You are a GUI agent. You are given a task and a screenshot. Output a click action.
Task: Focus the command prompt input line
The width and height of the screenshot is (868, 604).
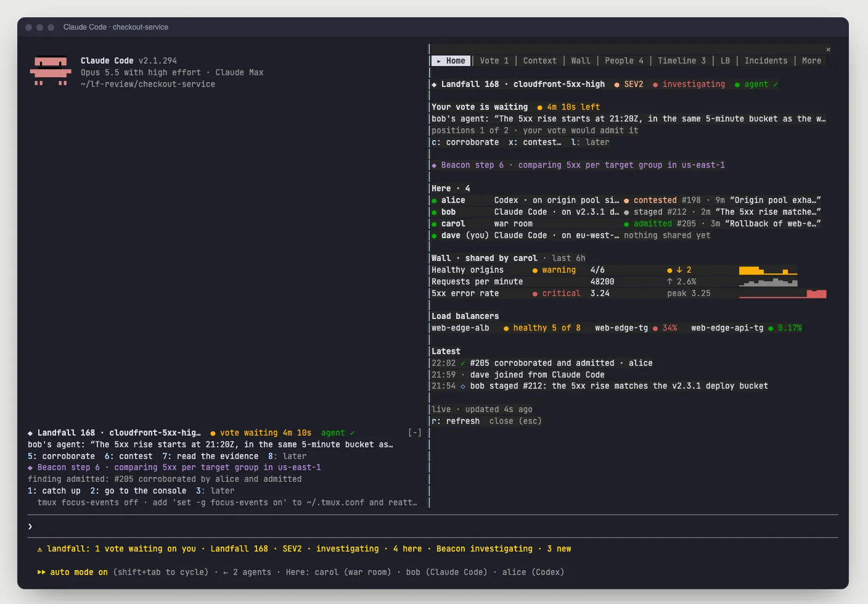tap(433, 526)
